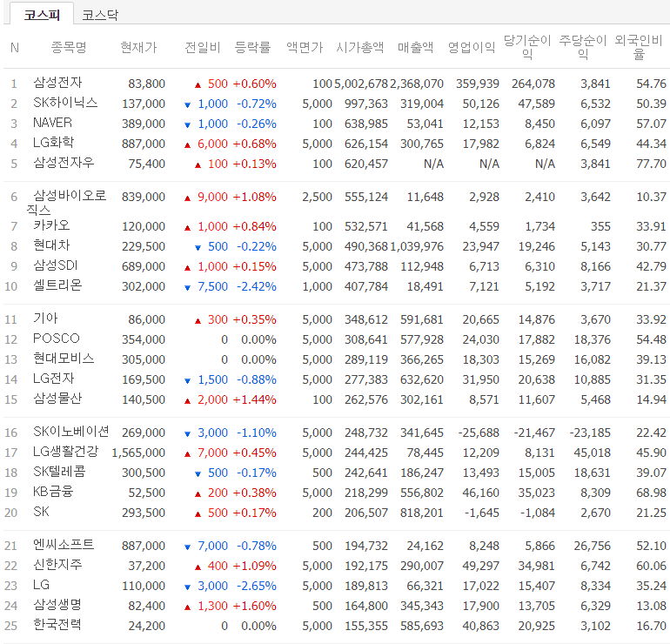Click LG생활건강 price 1,565,000
This screenshot has width=670, height=644.
coord(138,453)
